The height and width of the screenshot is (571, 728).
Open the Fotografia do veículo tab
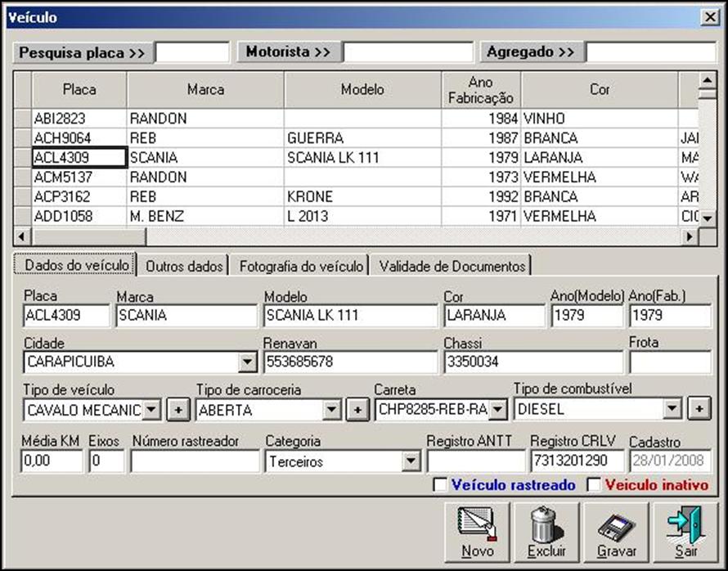click(299, 265)
